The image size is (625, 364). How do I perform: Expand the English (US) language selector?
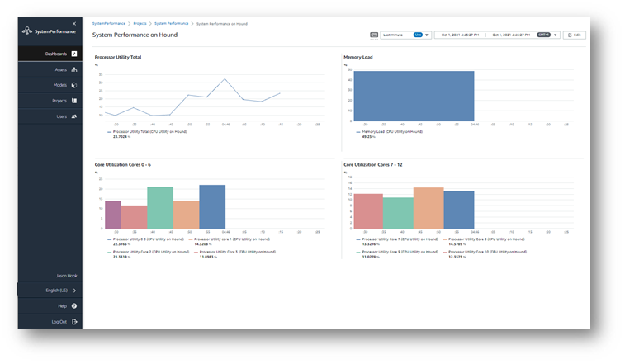click(73, 291)
